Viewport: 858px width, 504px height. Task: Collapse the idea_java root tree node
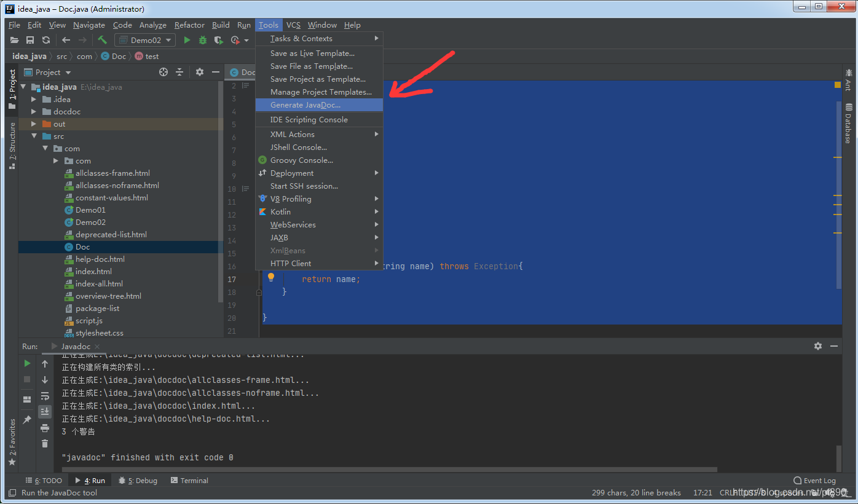tap(24, 87)
